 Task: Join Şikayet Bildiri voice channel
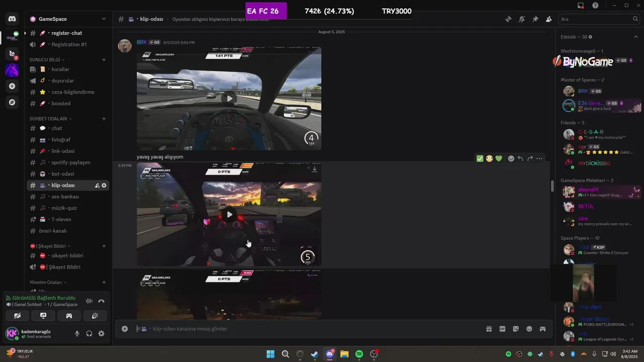pos(68,267)
